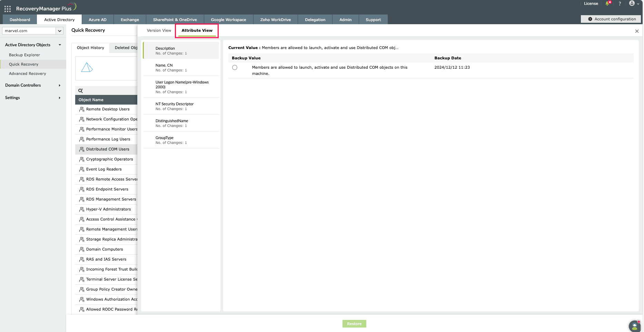Click the Remote Desktop Users group icon
Viewport: 644px width, 332px height.
coord(82,109)
